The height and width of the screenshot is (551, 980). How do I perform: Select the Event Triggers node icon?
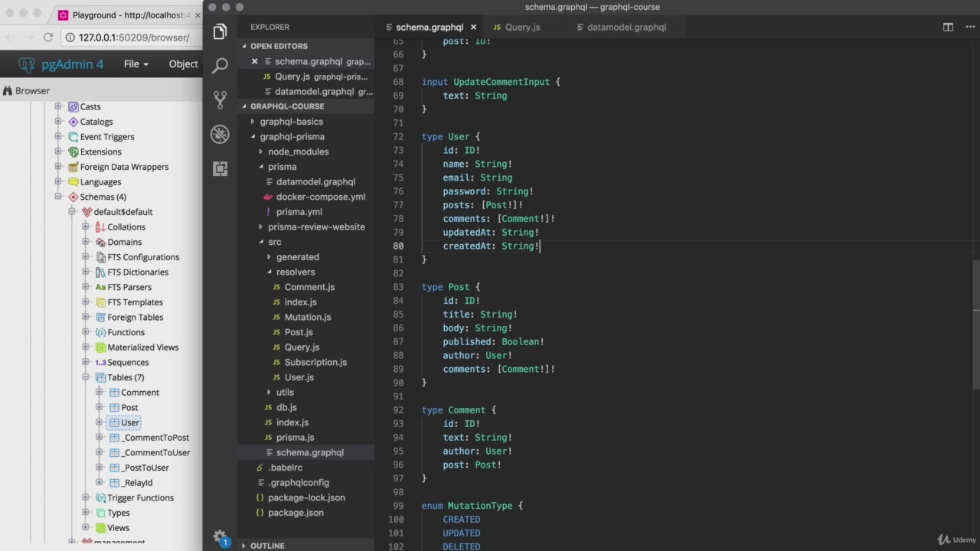click(x=73, y=137)
